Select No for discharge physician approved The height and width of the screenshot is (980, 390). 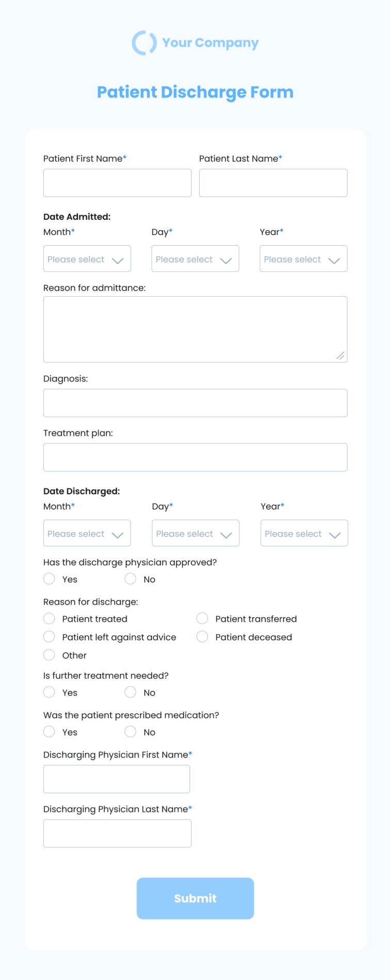131,579
